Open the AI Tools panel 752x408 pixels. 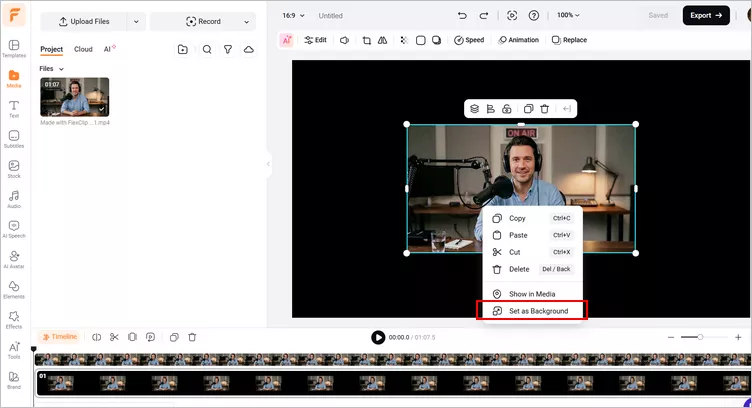point(14,350)
